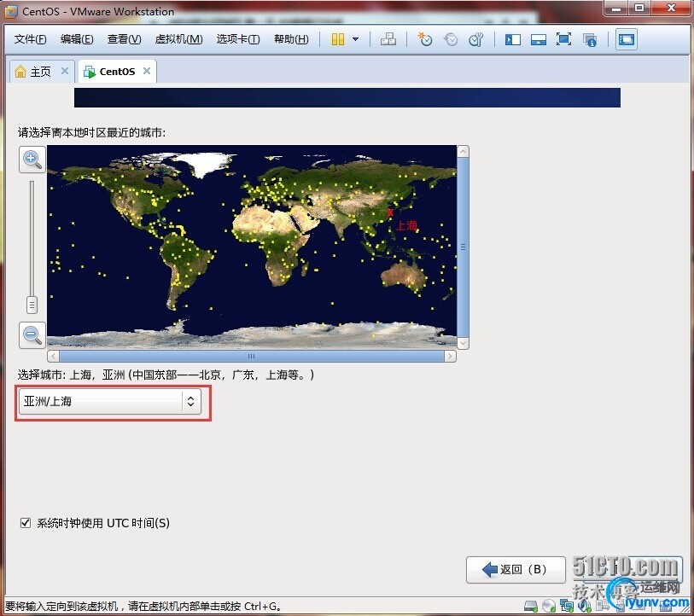Zoom out on the timezone map
This screenshot has height=616, width=694.
(x=32, y=335)
